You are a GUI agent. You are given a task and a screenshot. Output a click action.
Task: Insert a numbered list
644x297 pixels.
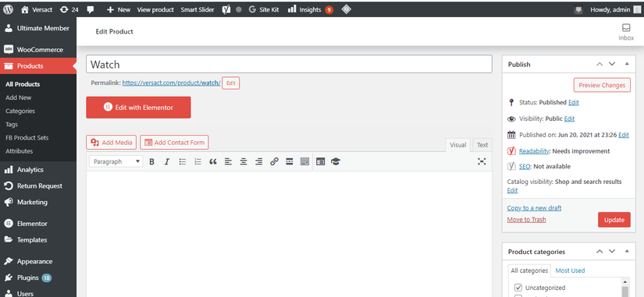(197, 161)
